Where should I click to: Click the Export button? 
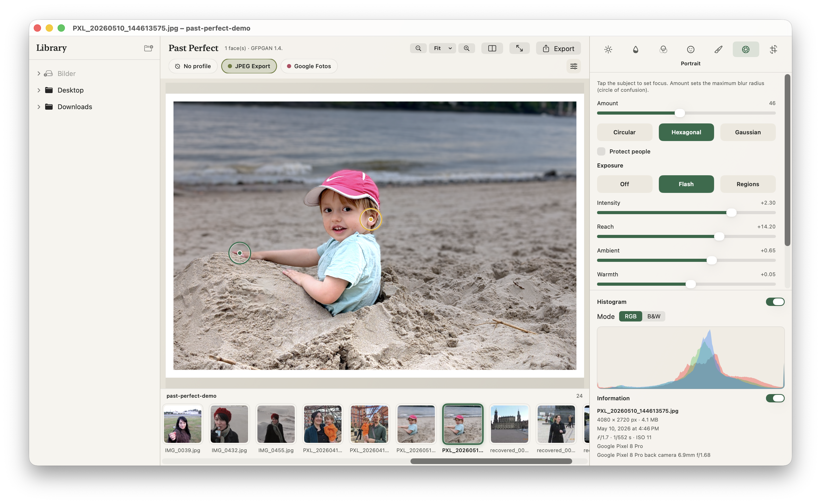[x=558, y=48]
